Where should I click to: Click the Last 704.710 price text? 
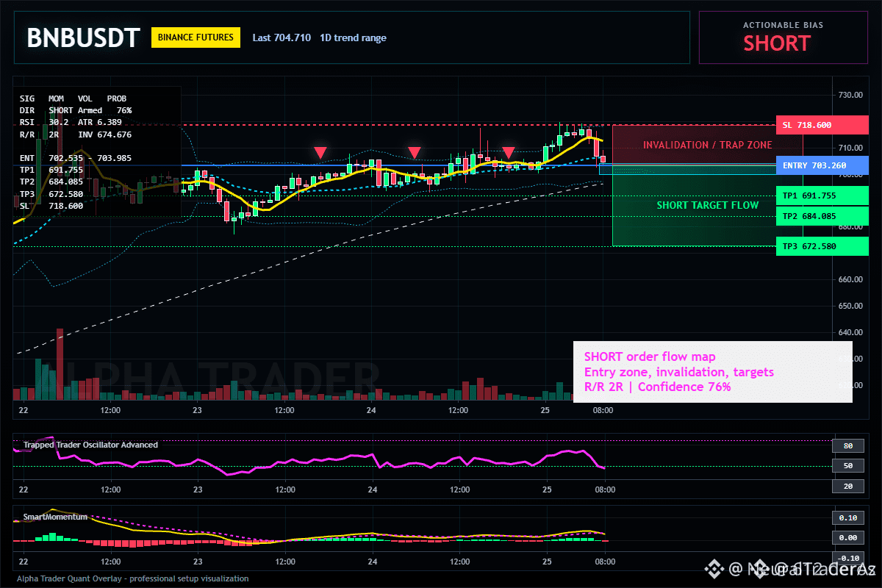pyautogui.click(x=282, y=37)
